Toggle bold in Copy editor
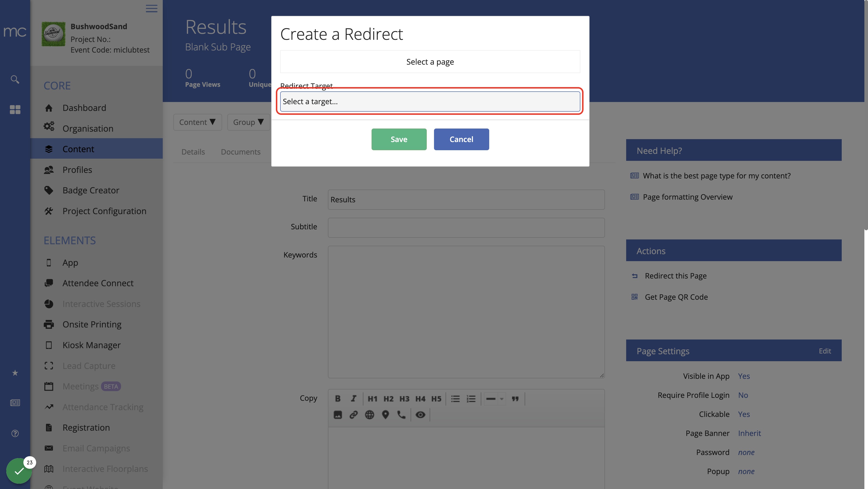The image size is (868, 489). pos(338,399)
